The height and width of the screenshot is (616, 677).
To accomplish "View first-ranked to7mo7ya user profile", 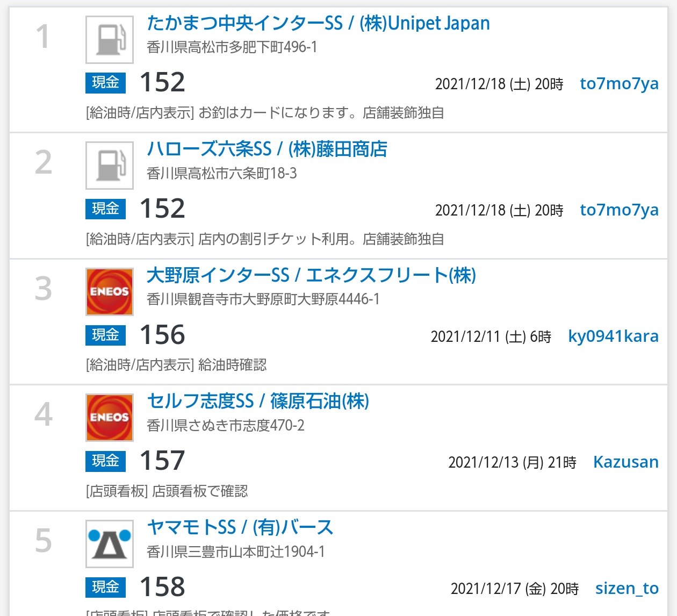I will click(619, 84).
